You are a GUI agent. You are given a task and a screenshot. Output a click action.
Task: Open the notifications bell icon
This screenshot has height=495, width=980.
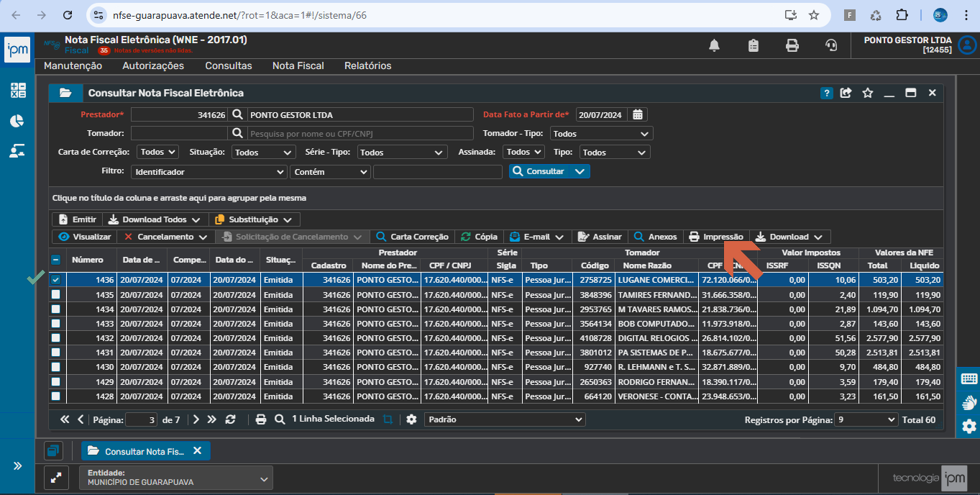[714, 45]
